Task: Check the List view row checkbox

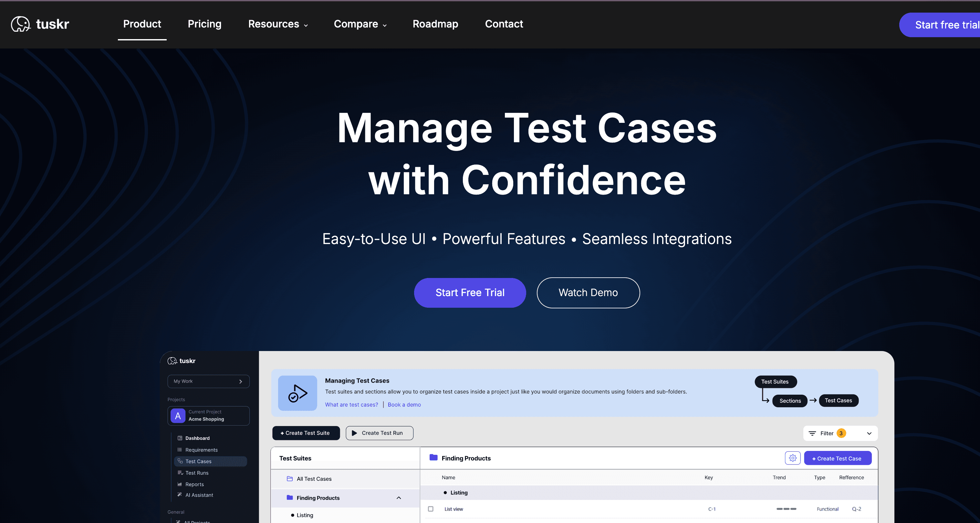Action: point(431,509)
